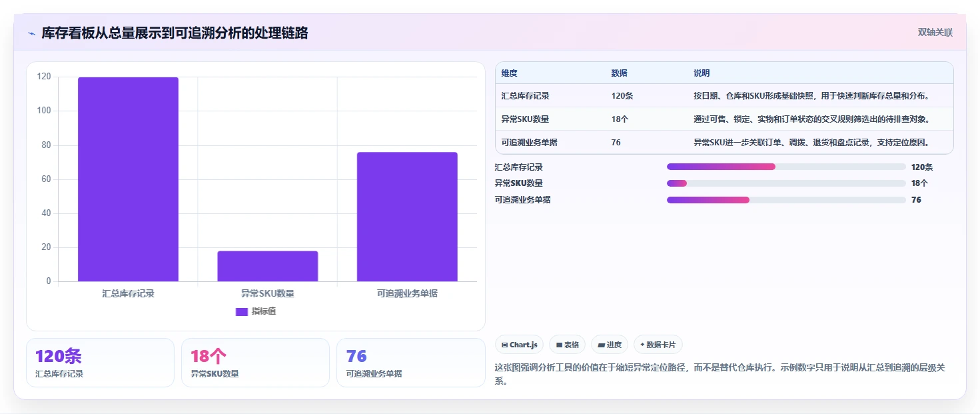Select the 18个 cell in the table
The image size is (980, 414).
click(x=620, y=119)
